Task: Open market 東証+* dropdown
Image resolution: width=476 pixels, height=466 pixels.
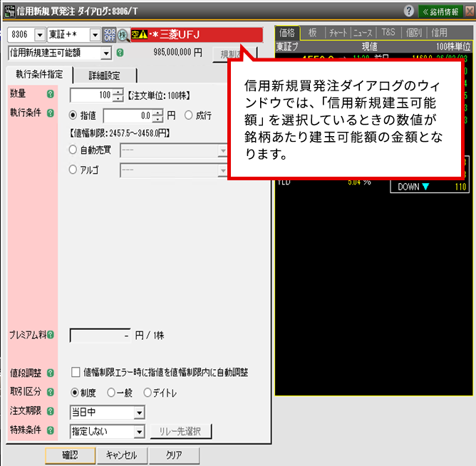Action: pyautogui.click(x=95, y=35)
